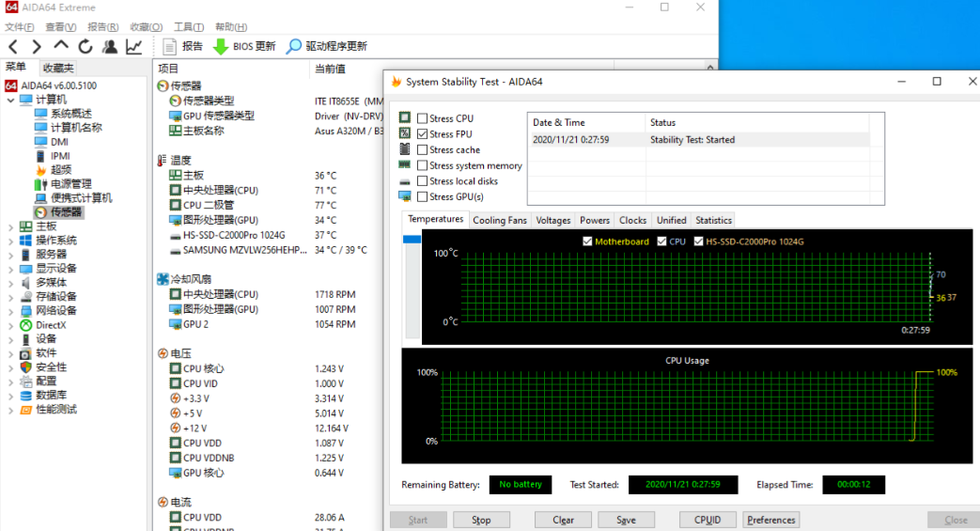Enable the Stress cache checkbox
Screen dimensions: 980x531
[423, 149]
